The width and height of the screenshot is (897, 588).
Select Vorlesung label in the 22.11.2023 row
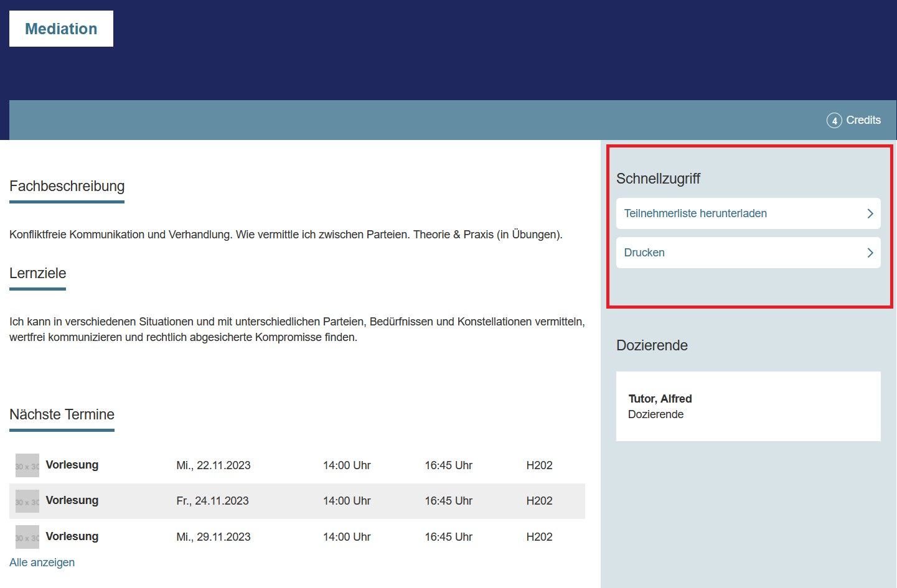pos(72,465)
